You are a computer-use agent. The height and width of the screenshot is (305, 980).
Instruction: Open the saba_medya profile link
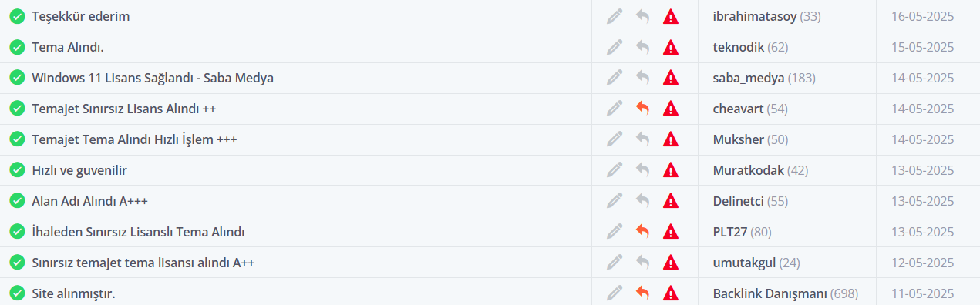click(749, 78)
